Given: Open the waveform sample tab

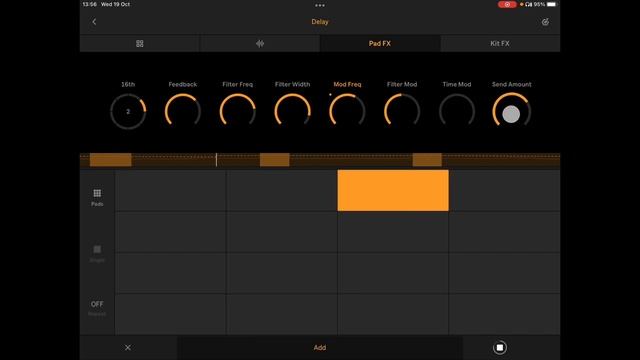Looking at the screenshot, I should click(x=260, y=43).
